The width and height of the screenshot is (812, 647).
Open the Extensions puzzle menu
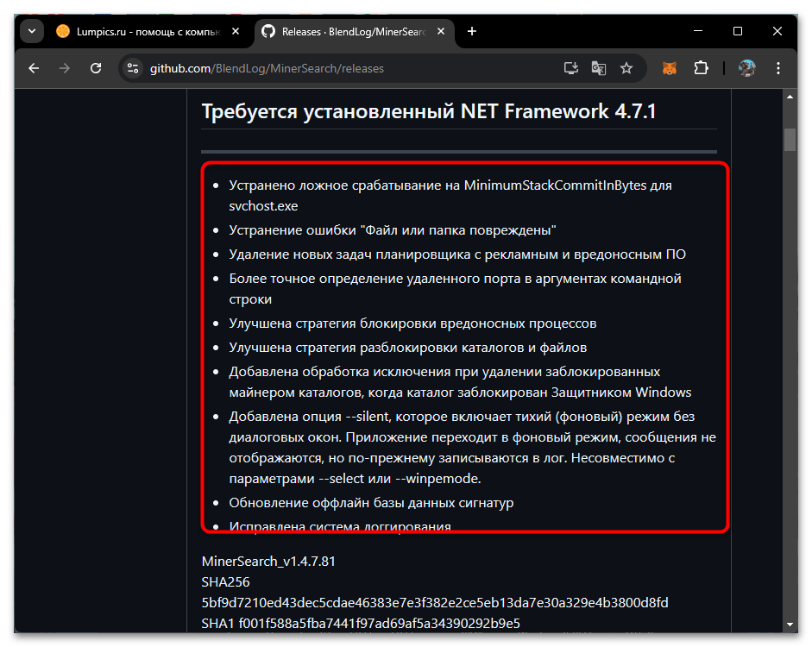point(702,68)
